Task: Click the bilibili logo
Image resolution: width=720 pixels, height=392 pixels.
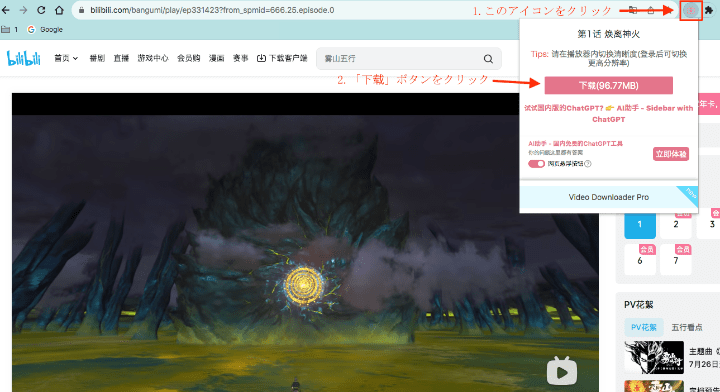Action: pyautogui.click(x=23, y=58)
